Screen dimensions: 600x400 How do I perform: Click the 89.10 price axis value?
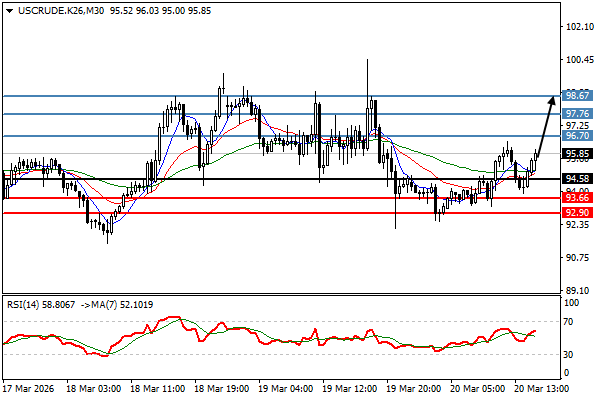(577, 290)
